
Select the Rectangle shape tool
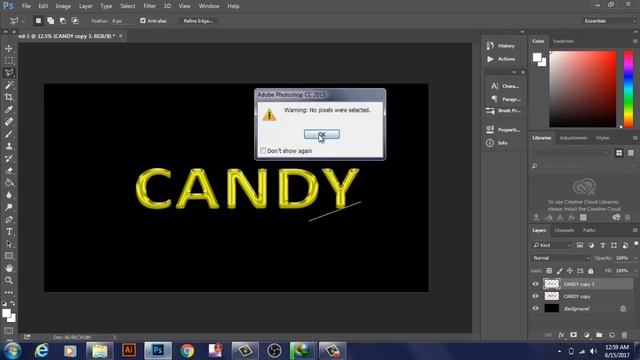[9, 256]
